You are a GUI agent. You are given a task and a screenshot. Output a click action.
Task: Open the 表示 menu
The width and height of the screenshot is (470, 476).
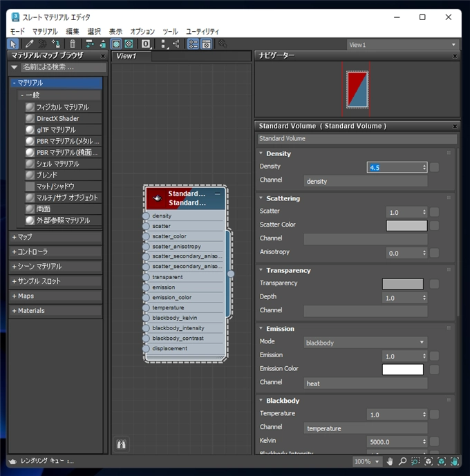click(x=115, y=32)
